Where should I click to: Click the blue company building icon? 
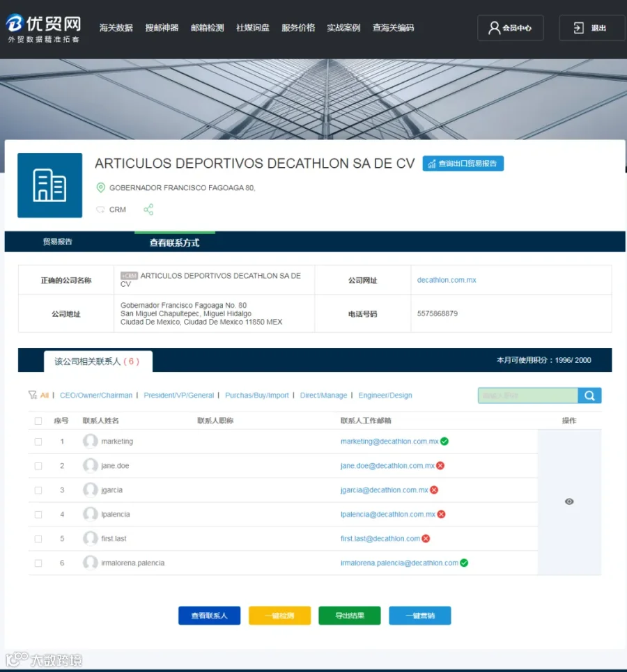[x=49, y=185]
